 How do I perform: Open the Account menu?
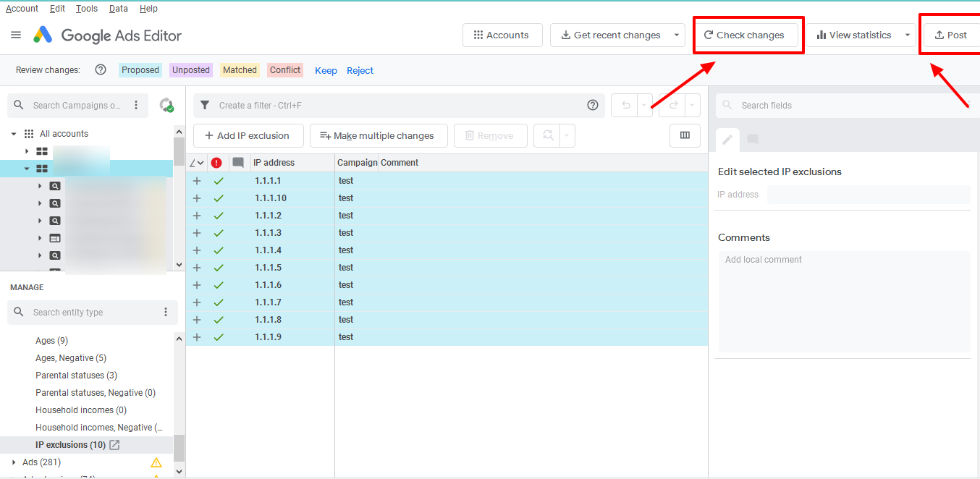point(22,9)
